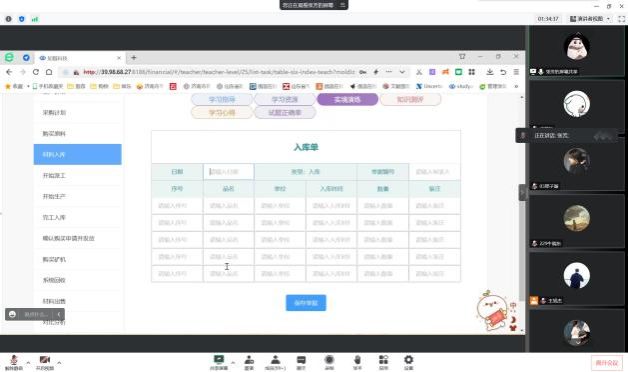Expand the microphone options arrow
This screenshot has width=628, height=372.
point(28,363)
